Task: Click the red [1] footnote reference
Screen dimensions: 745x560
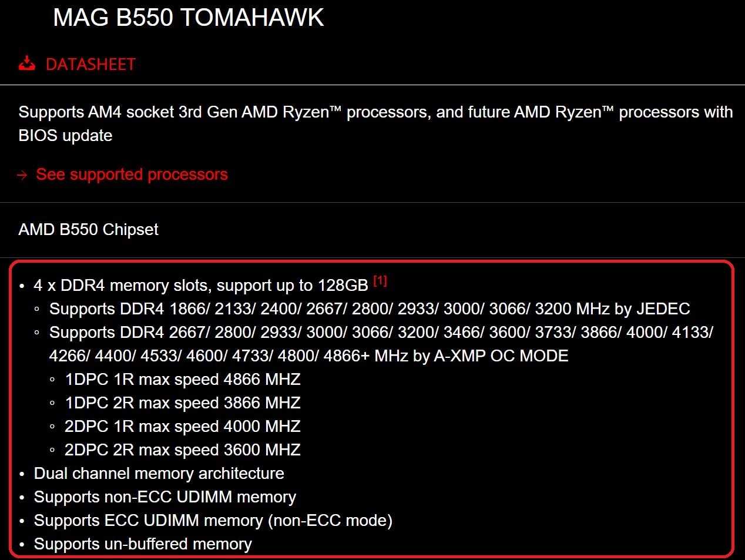Action: [x=380, y=281]
